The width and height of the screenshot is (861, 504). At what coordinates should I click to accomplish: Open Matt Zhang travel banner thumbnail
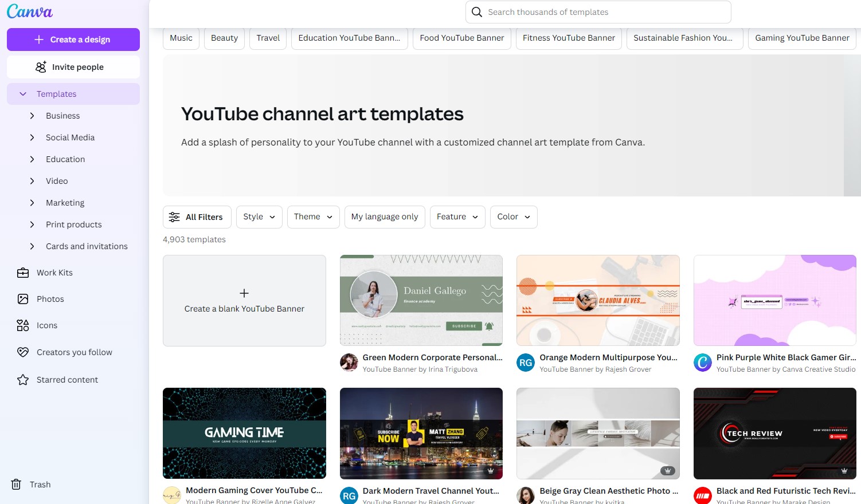point(421,434)
